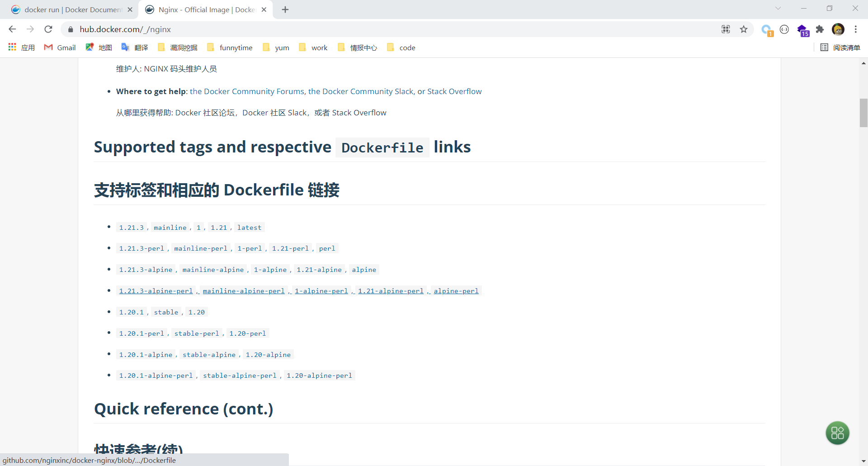
Task: Open the 1.20.1-perl tag link
Action: pos(142,333)
